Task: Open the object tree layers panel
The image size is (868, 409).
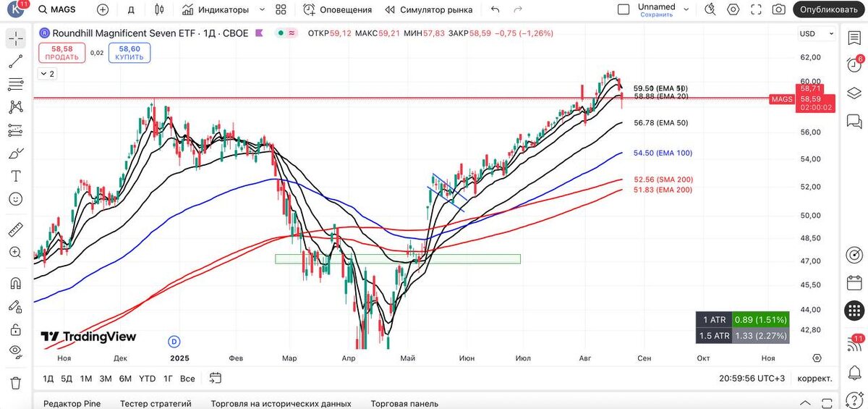Action: pyautogui.click(x=854, y=93)
